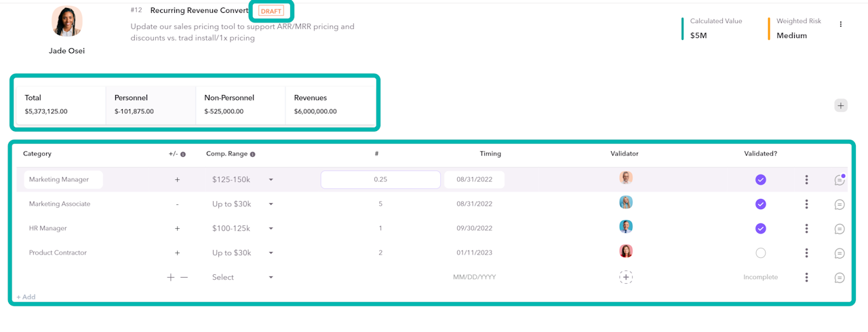Click the Weighted Risk Medium indicator
Image resolution: width=868 pixels, height=332 pixels.
pyautogui.click(x=795, y=29)
